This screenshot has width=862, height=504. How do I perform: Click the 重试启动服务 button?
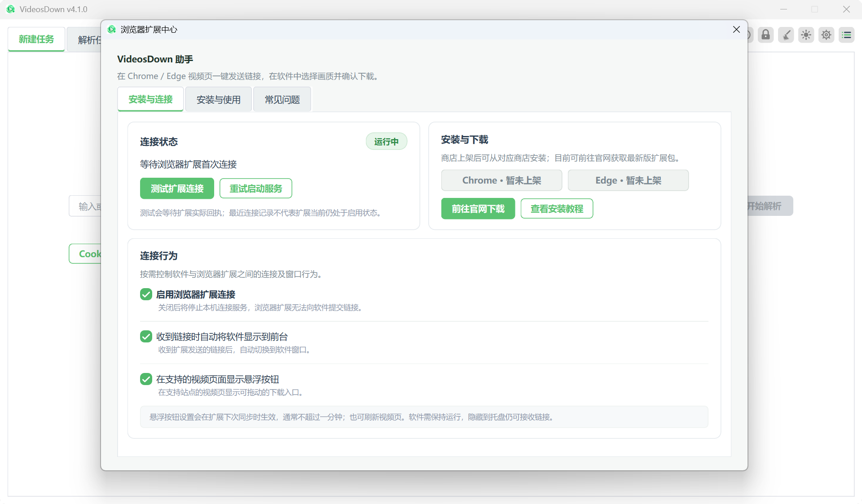point(256,188)
